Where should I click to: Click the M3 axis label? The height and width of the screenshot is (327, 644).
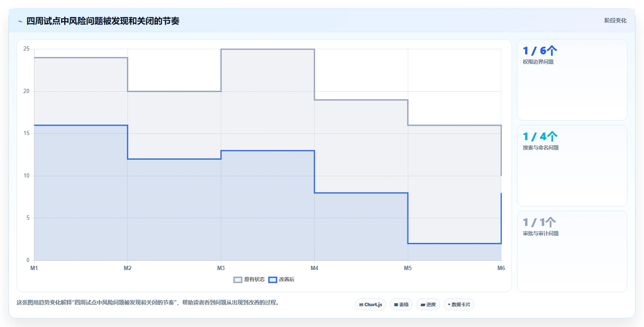221,268
